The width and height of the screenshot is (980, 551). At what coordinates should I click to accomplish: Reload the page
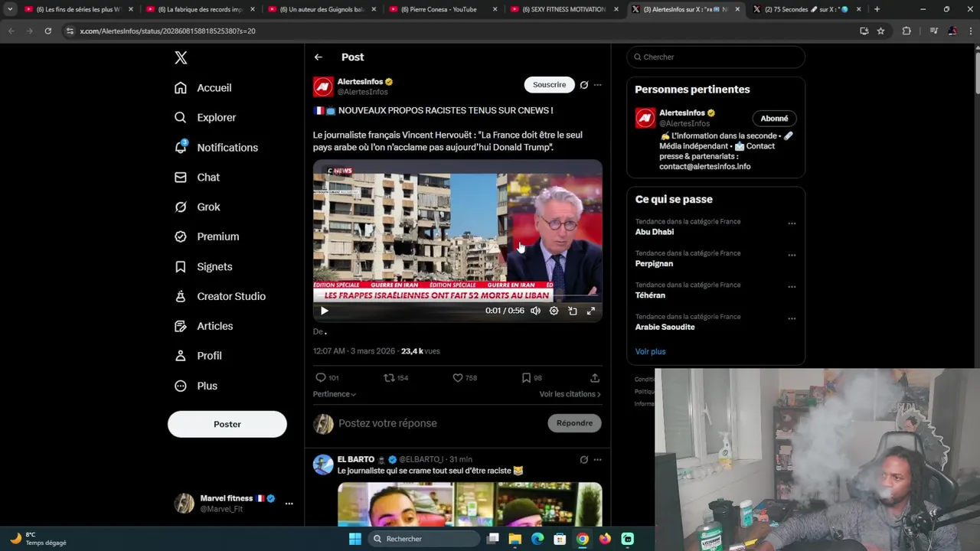pyautogui.click(x=47, y=31)
